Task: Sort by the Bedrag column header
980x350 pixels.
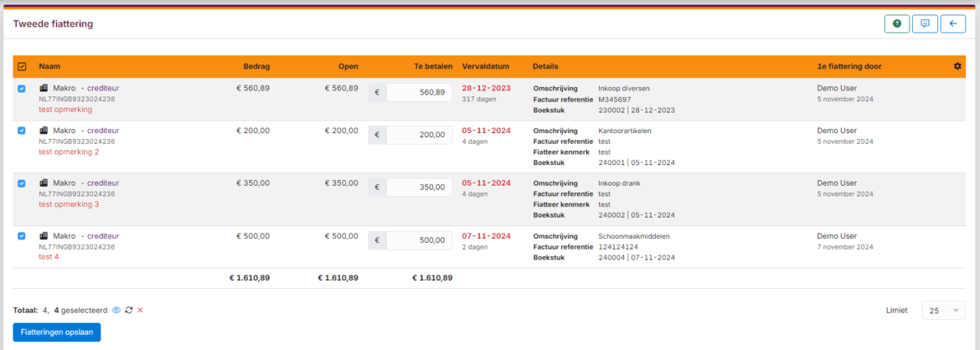Action: click(257, 66)
